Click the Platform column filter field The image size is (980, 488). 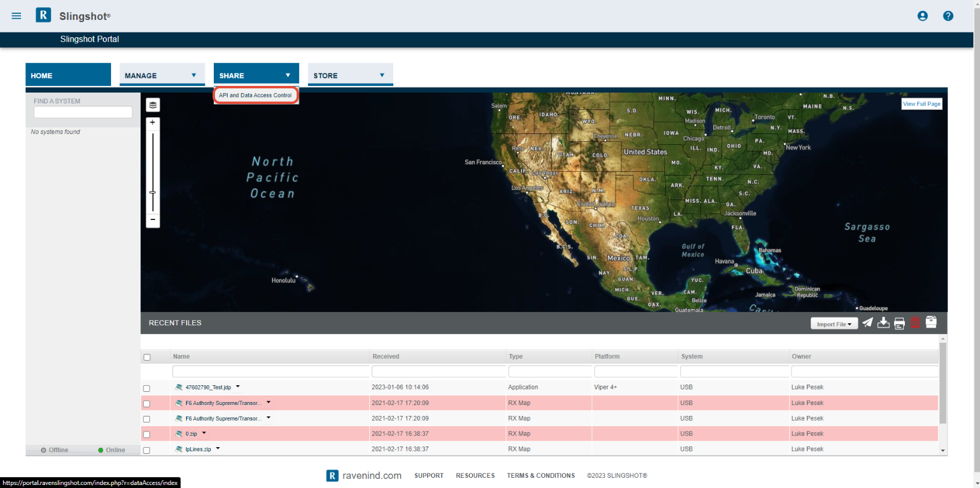pyautogui.click(x=636, y=371)
